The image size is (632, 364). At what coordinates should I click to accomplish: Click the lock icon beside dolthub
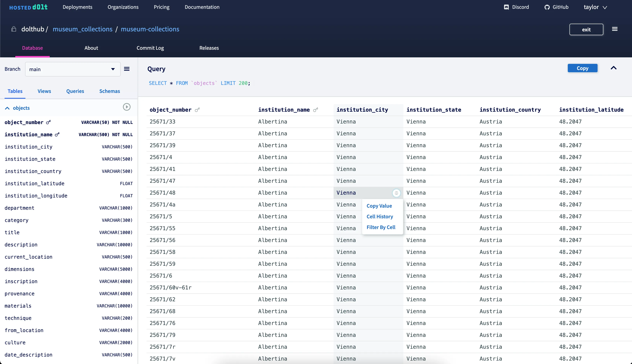coord(14,29)
